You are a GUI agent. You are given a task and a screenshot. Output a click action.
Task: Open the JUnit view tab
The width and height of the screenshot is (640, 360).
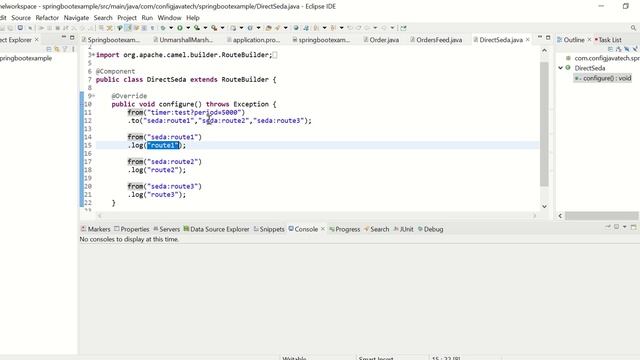tap(403, 229)
